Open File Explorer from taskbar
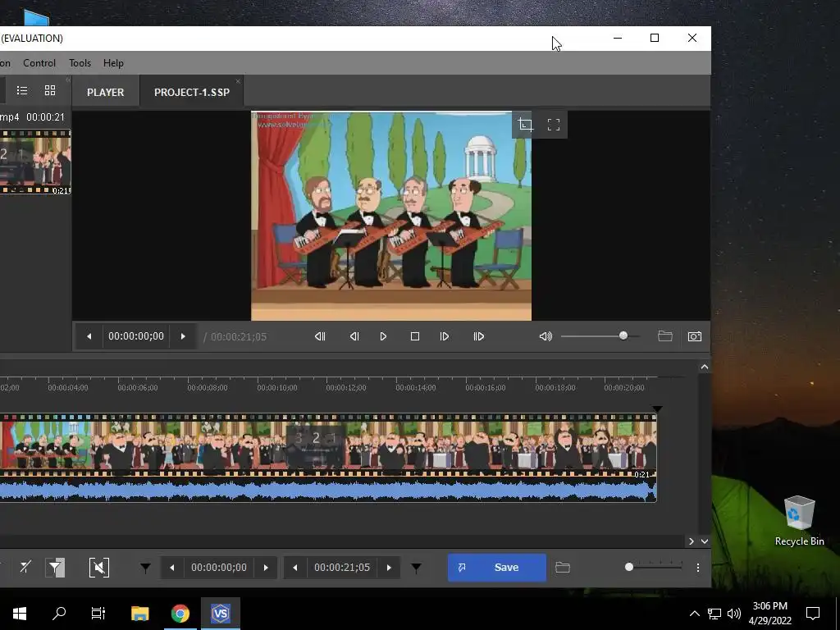This screenshot has width=840, height=630. click(x=139, y=613)
